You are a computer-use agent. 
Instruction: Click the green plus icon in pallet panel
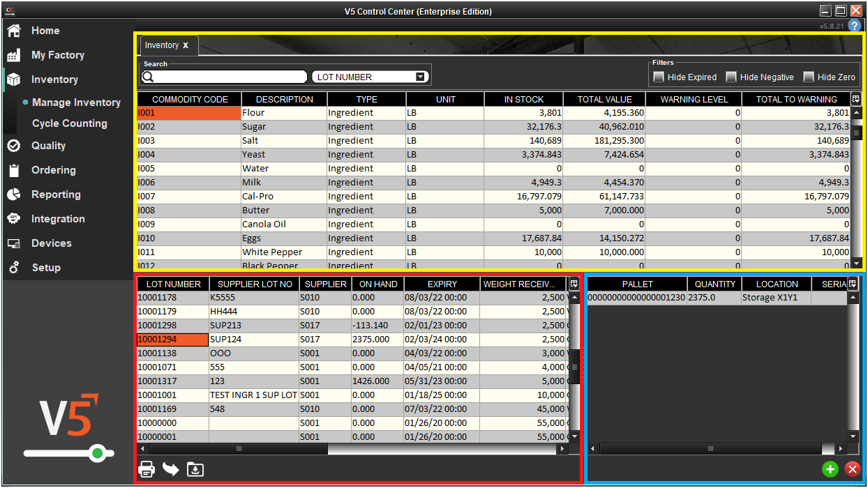tap(830, 469)
